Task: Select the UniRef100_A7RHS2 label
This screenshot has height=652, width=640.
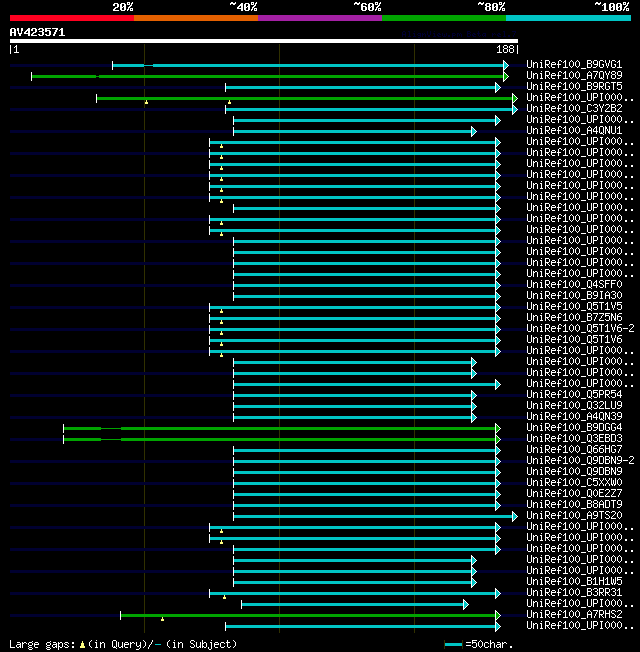Action: tap(574, 615)
